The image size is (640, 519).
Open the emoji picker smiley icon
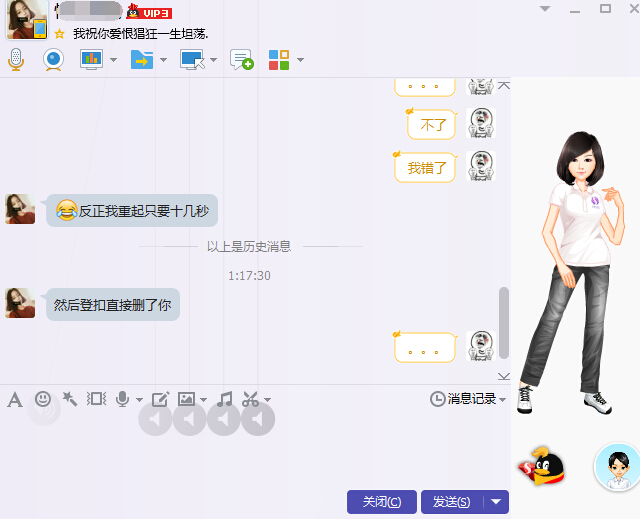43,399
